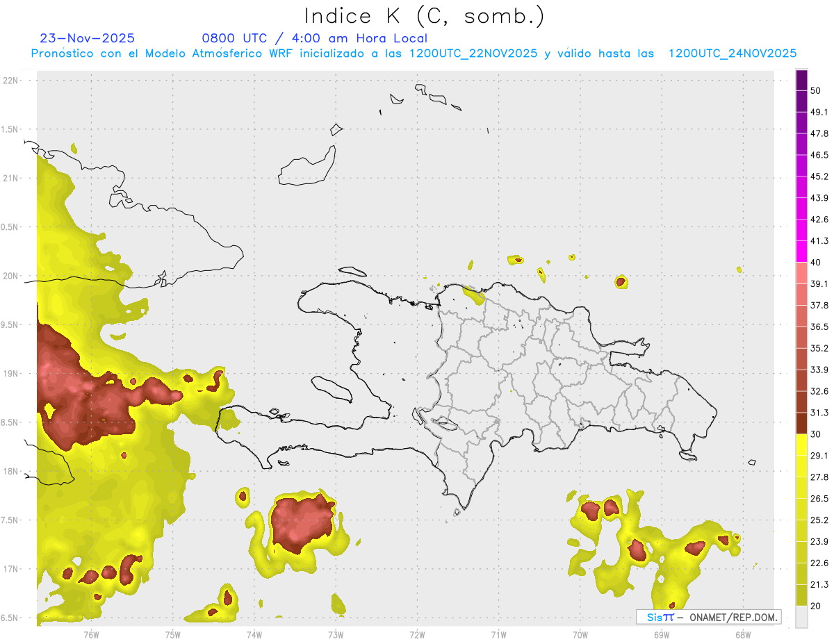Click latitude axis label "6.5N"

tap(10, 618)
